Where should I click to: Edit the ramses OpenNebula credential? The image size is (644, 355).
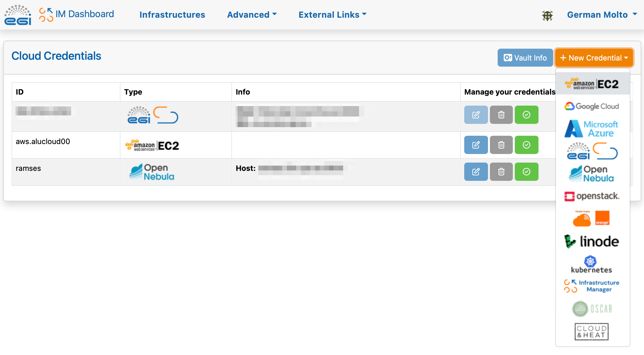click(476, 172)
